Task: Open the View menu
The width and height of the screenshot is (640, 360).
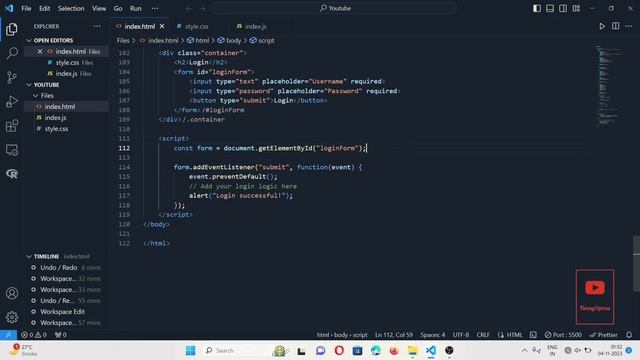Action: coord(99,8)
